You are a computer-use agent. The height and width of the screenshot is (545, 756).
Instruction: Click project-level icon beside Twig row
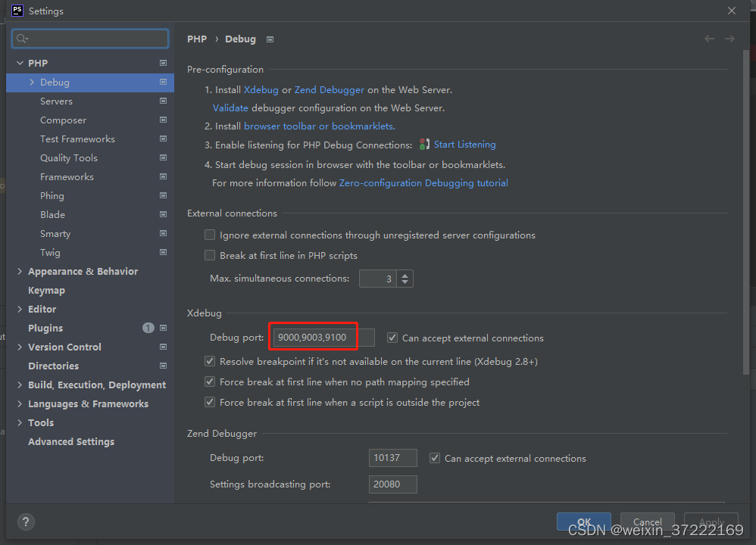(x=163, y=252)
